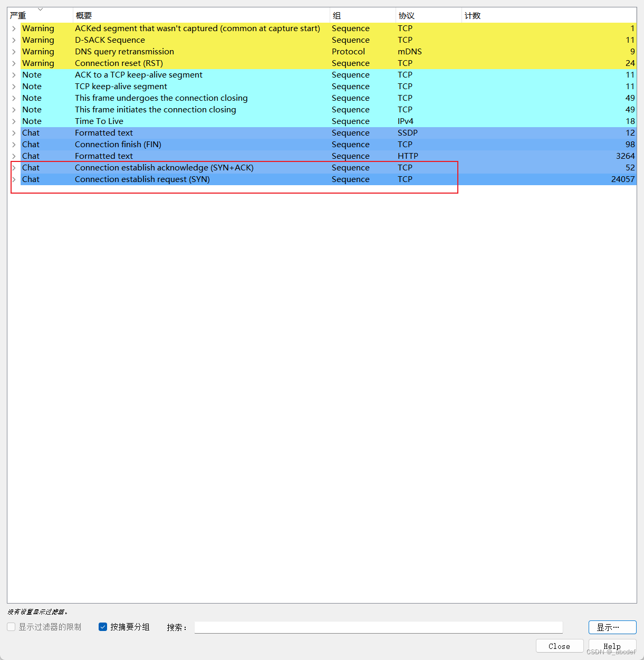Open Help for this dialog
The height and width of the screenshot is (660, 644).
[x=612, y=646]
